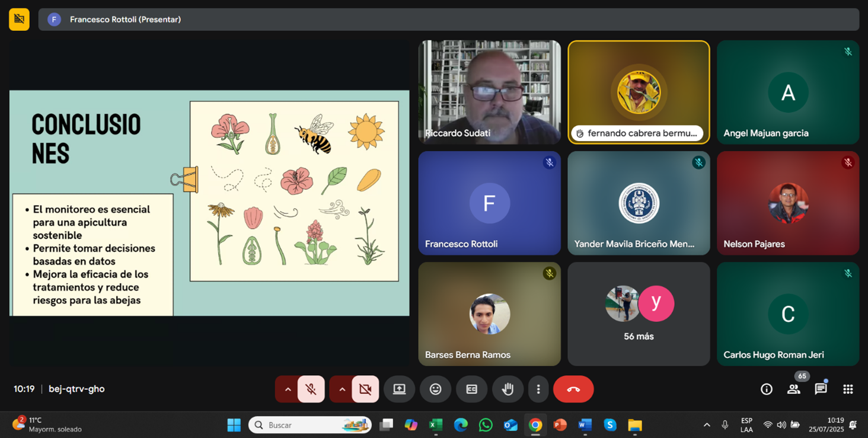Open the emoji reactions picker
Image resolution: width=868 pixels, height=438 pixels.
[435, 389]
